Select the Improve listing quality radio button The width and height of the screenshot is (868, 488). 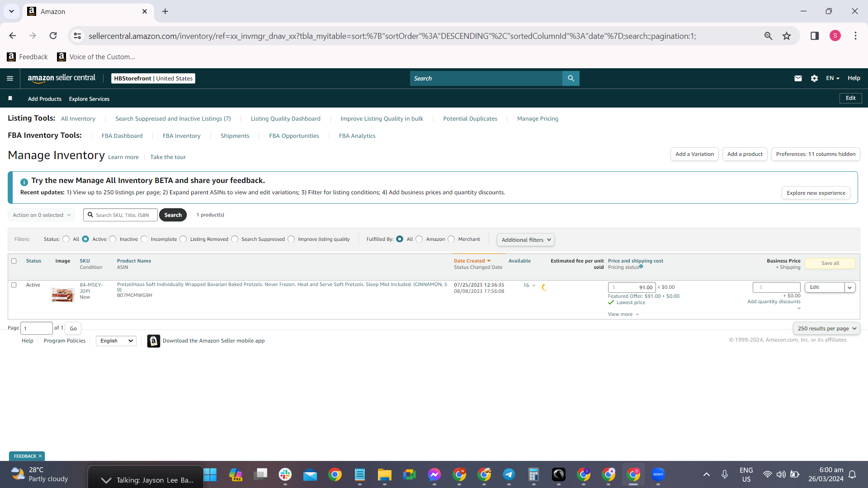point(291,239)
